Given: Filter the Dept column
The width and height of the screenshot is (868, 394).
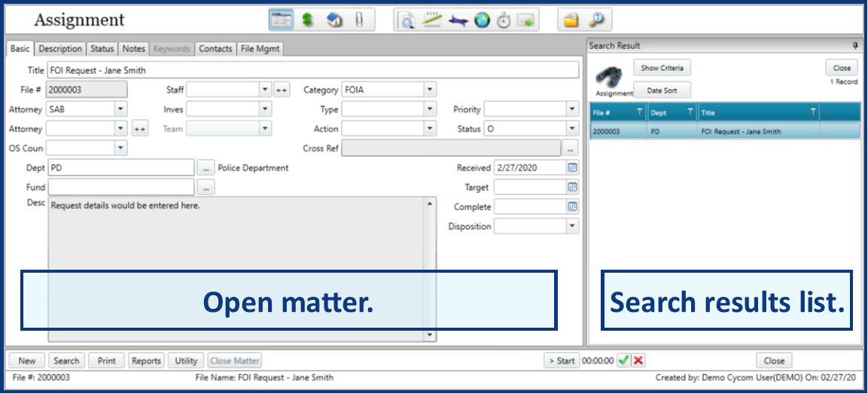Looking at the screenshot, I should [690, 112].
